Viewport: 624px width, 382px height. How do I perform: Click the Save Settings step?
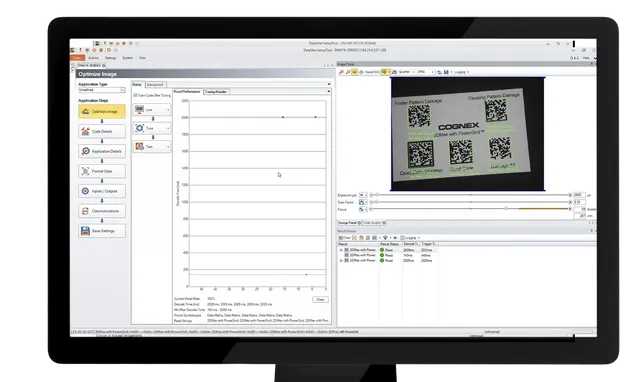102,231
